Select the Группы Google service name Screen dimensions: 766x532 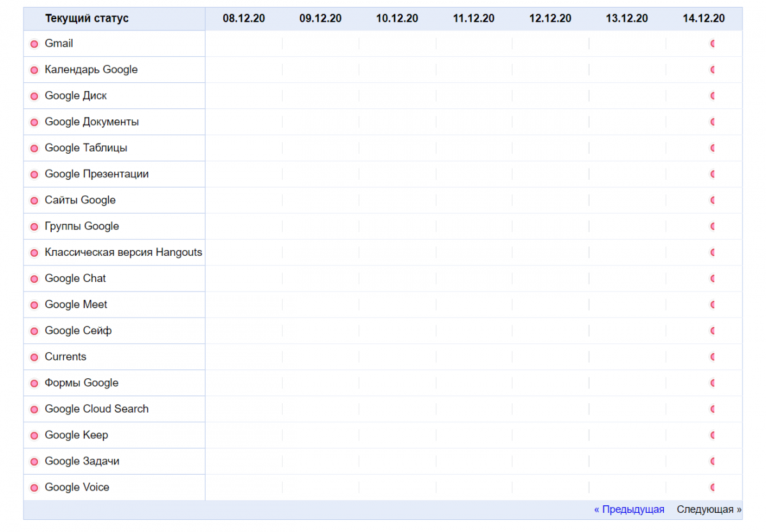point(82,226)
